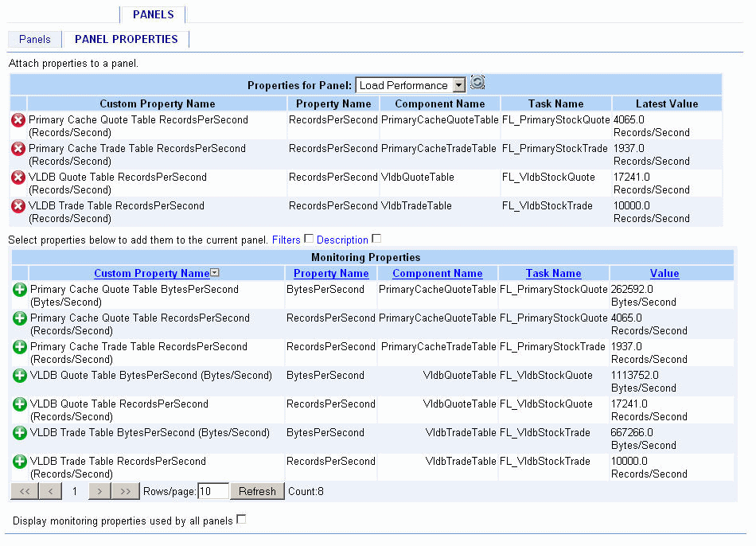This screenshot has width=756, height=546.
Task: Focus the Rows/page input field
Action: [x=212, y=492]
